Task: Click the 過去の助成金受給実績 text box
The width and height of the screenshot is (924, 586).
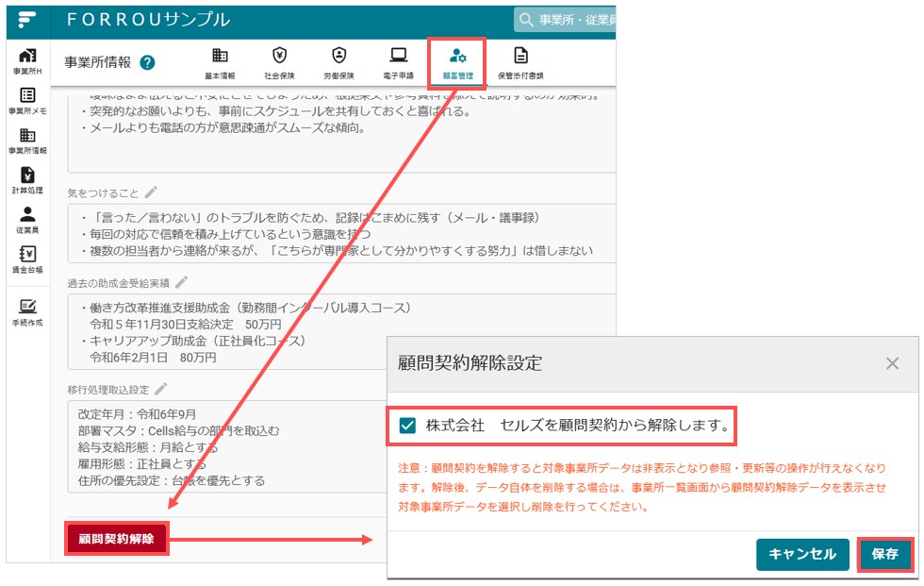Action: [x=341, y=332]
